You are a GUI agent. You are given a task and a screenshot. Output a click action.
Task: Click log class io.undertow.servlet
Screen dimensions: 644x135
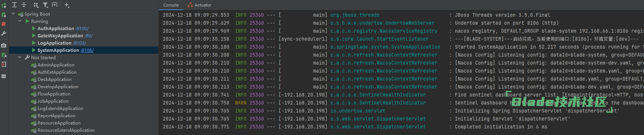point(358,111)
